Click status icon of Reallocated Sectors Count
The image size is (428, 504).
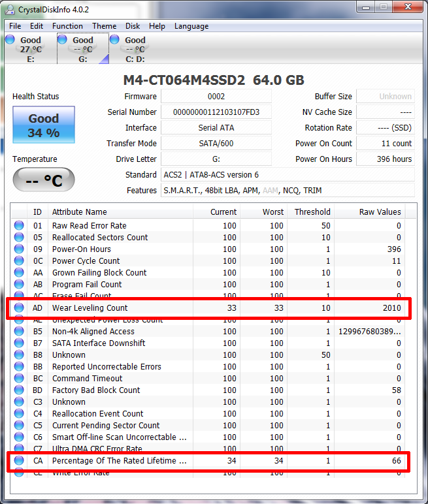19,237
